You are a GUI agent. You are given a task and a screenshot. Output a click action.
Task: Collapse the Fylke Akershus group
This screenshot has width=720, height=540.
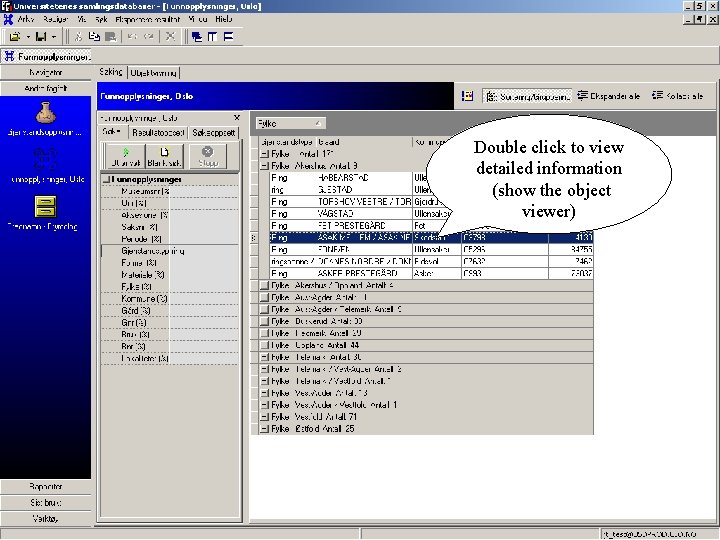264,166
